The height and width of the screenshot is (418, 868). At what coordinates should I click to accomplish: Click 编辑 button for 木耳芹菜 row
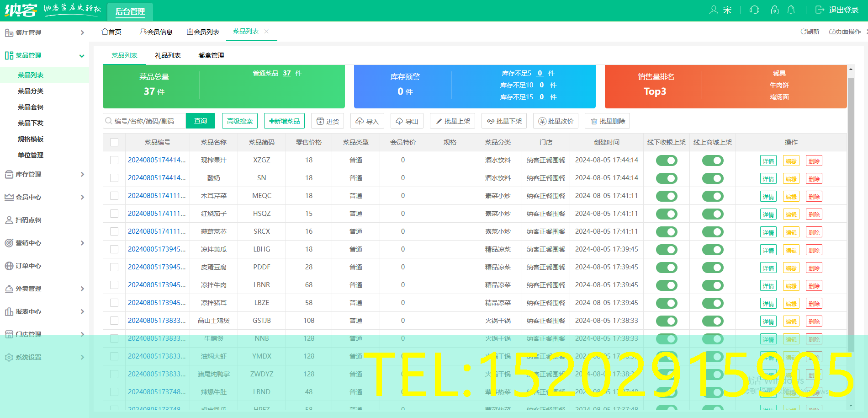pyautogui.click(x=791, y=197)
